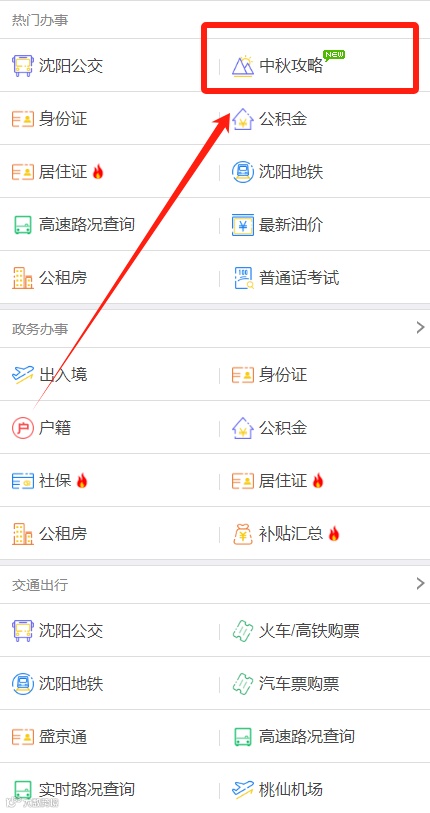Expand the 交通出行 section arrow
This screenshot has width=430, height=813.
click(420, 584)
